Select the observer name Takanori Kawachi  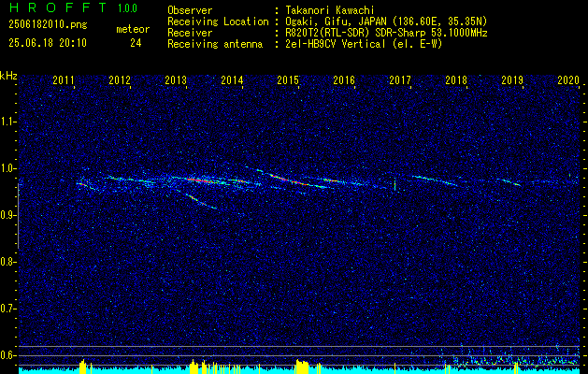pos(330,10)
